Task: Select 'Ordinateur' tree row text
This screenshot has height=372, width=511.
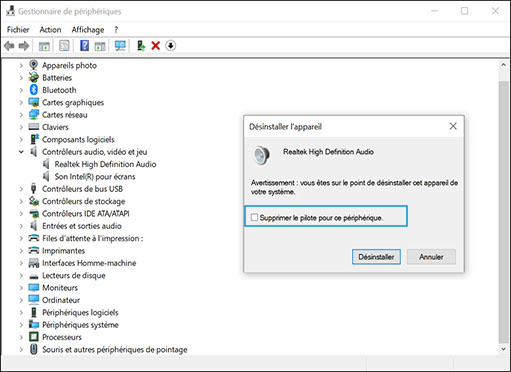Action: click(x=61, y=300)
